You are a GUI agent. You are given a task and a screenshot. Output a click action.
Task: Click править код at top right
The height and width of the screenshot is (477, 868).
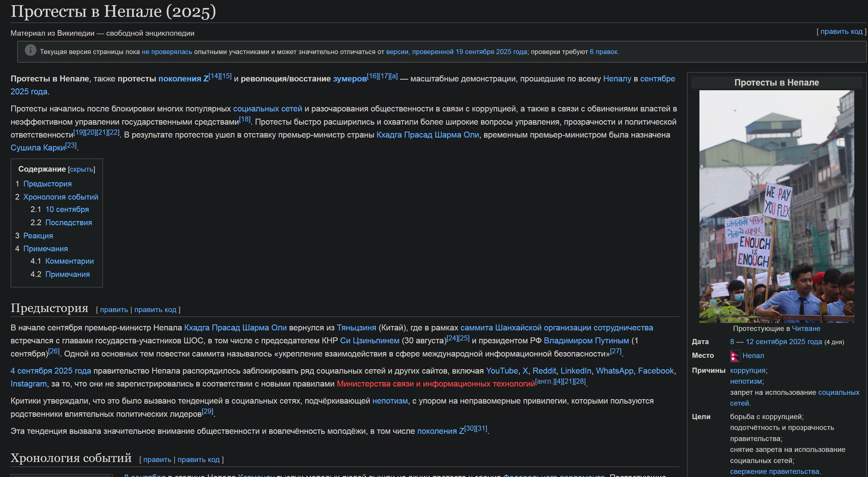(x=841, y=32)
